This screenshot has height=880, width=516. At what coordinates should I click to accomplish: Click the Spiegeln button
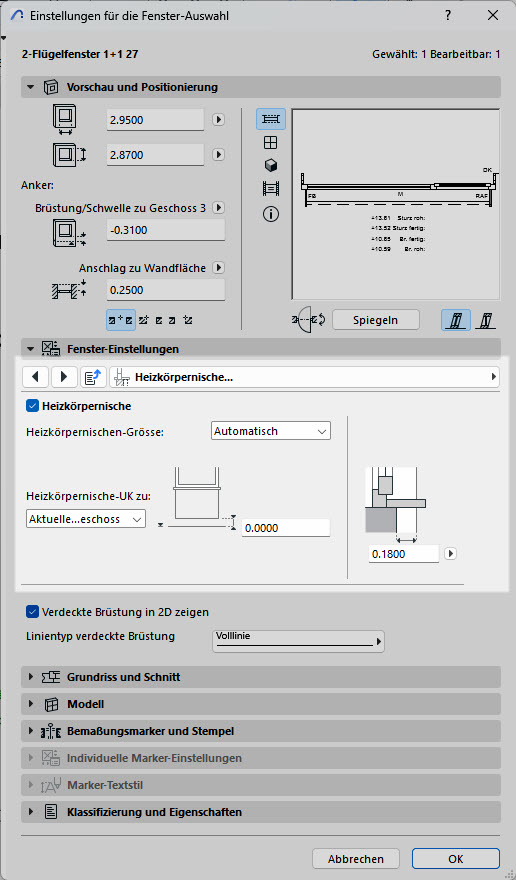click(376, 320)
